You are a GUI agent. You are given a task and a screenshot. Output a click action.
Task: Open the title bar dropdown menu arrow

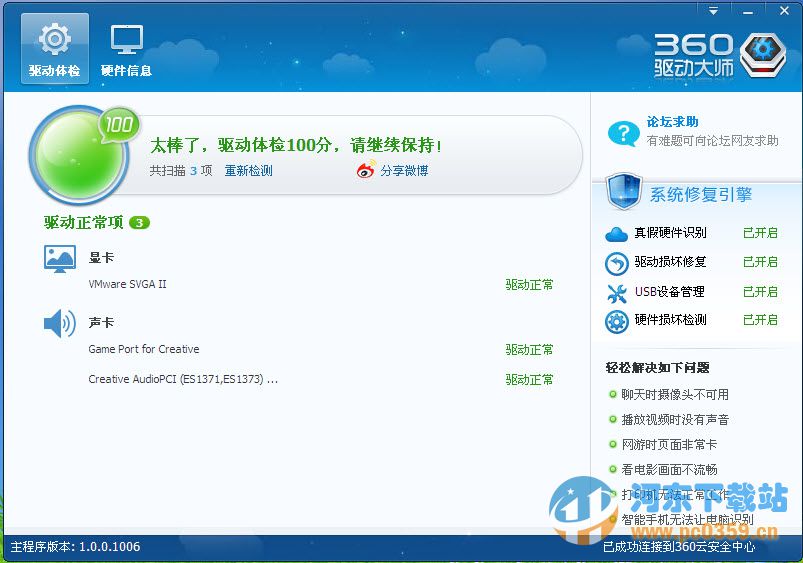coord(713,11)
